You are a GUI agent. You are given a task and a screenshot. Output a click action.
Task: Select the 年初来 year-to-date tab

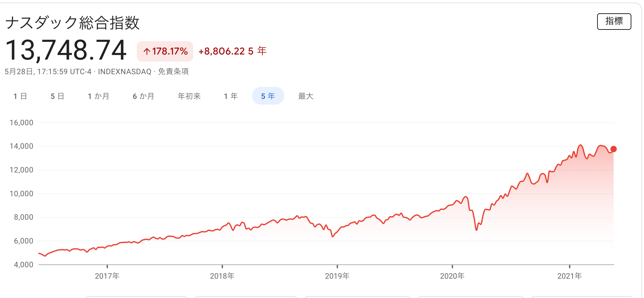[x=189, y=96]
